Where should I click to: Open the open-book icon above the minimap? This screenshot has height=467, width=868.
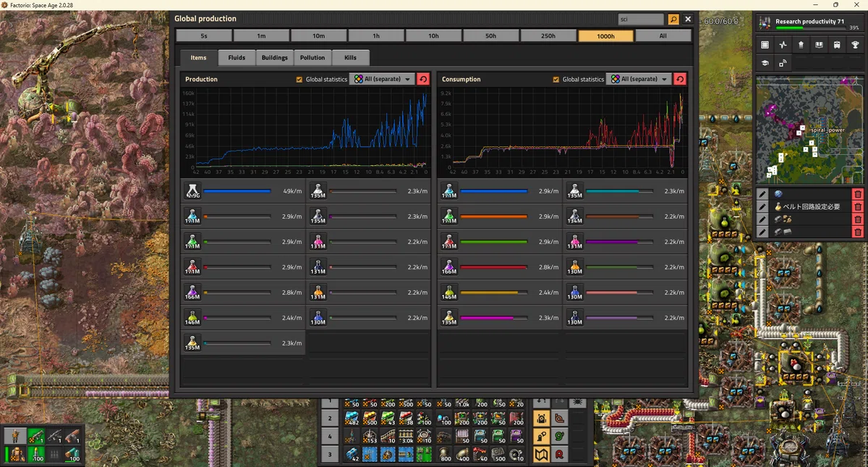819,45
